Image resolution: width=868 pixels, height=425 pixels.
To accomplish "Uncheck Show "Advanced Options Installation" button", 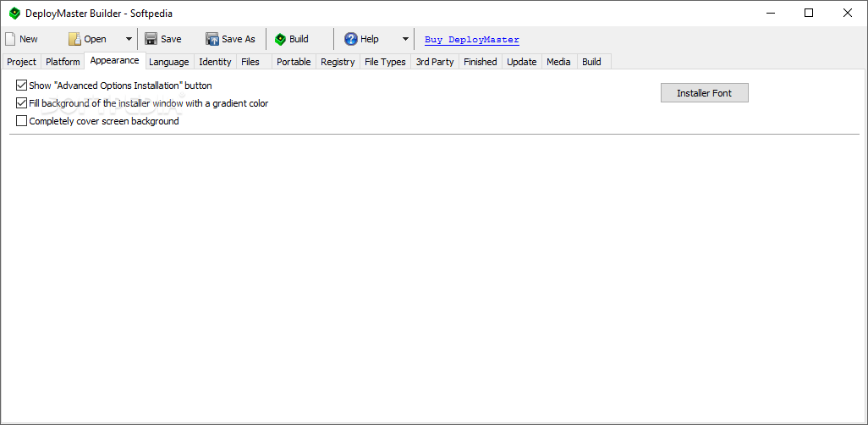I will [x=22, y=86].
